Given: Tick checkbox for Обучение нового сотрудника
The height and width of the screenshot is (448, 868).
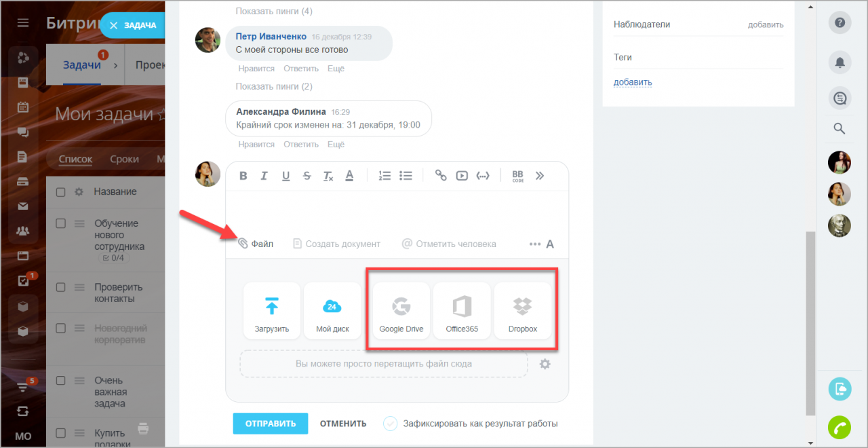Looking at the screenshot, I should click(60, 223).
